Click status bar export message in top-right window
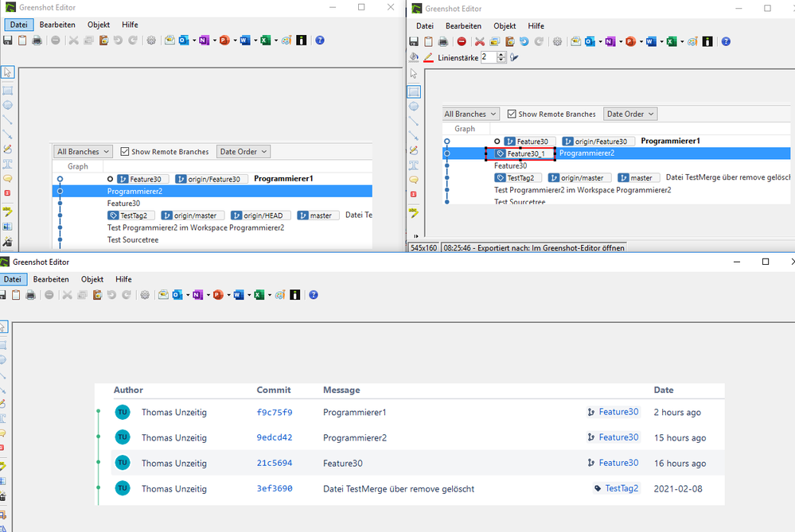The width and height of the screenshot is (795, 532). click(x=534, y=248)
